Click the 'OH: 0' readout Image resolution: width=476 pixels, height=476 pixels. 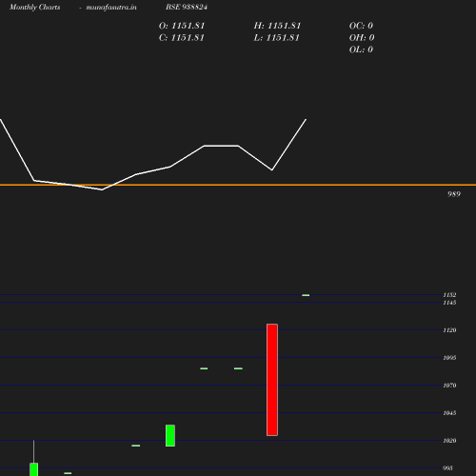pos(362,38)
